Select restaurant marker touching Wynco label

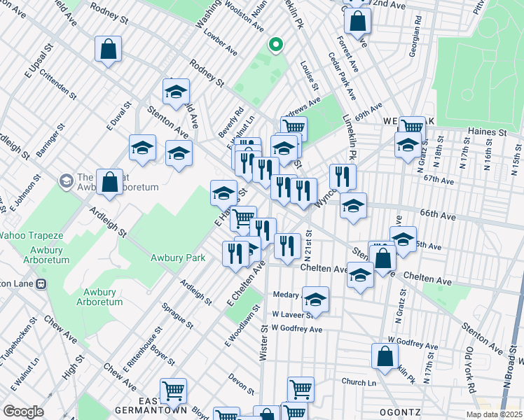304,194
